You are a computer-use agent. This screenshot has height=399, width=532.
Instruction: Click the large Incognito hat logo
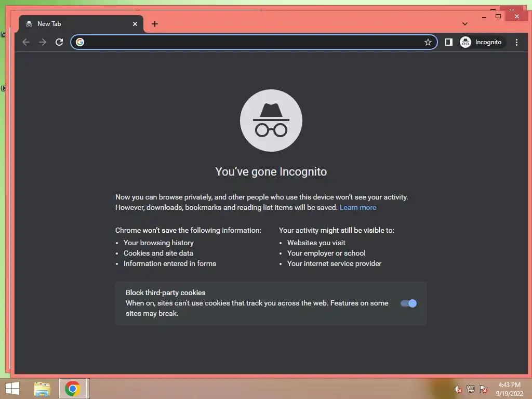pos(271,121)
